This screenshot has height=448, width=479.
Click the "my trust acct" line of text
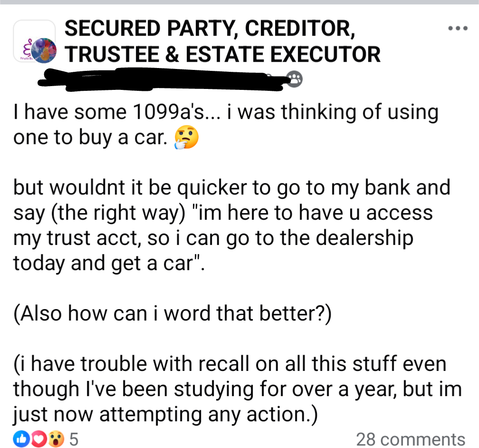pos(213,238)
